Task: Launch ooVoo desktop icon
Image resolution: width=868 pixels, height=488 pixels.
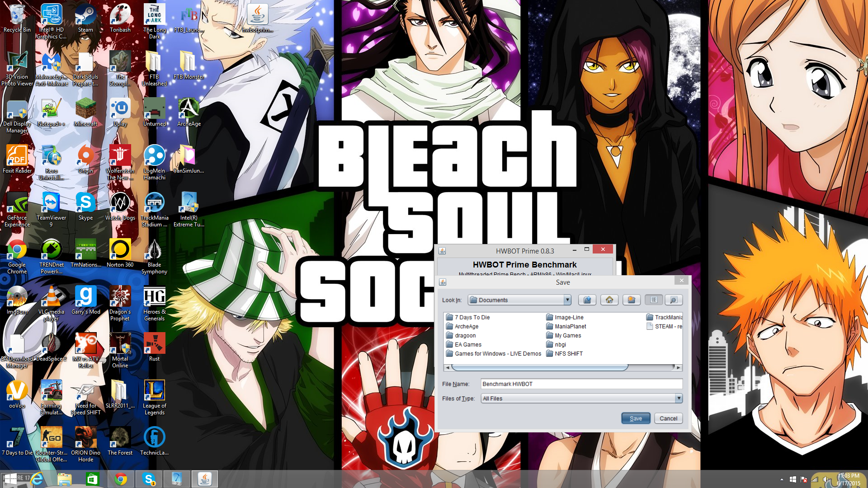Action: (17, 394)
